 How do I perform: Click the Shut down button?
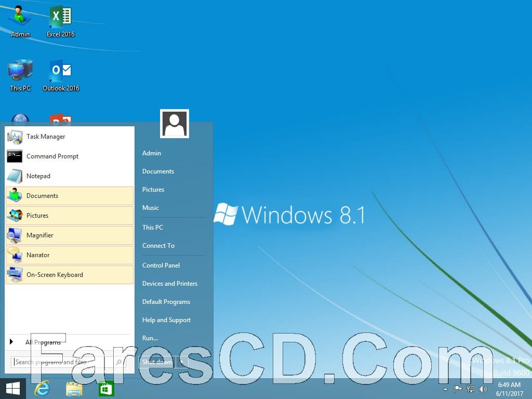click(x=157, y=362)
